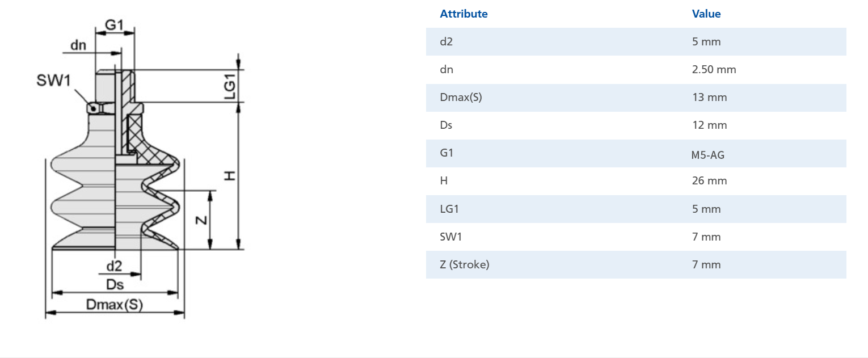Select the dn value 2.50 mm
The width and height of the screenshot is (868, 358).
(714, 70)
